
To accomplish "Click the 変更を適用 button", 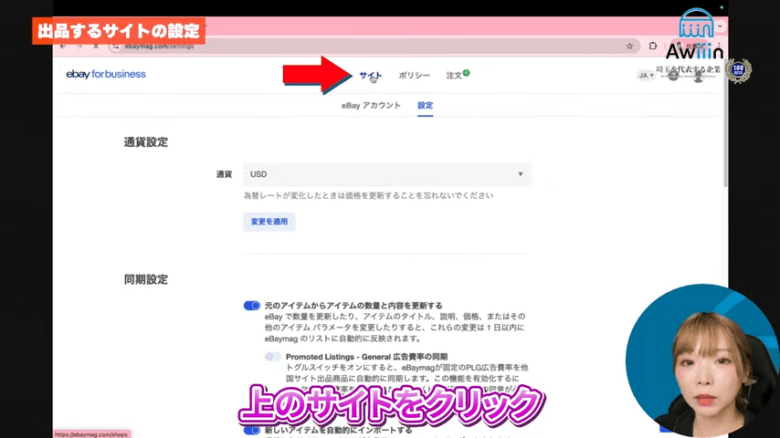I will (269, 221).
